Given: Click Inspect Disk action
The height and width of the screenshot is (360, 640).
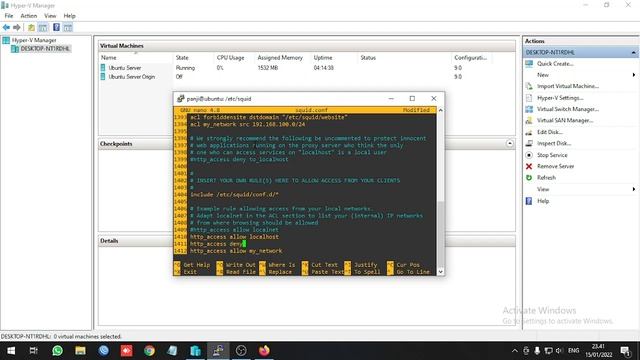Looking at the screenshot, I should [554, 143].
